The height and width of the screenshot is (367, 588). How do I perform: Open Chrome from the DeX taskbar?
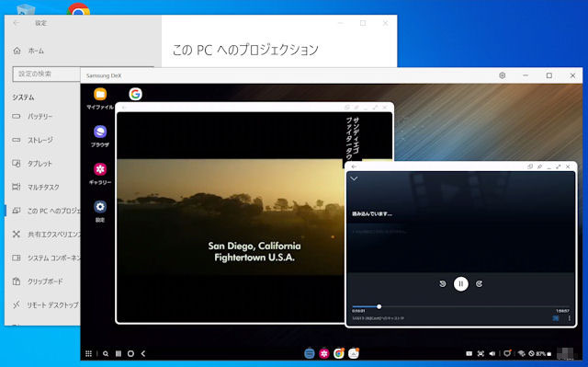click(x=339, y=353)
